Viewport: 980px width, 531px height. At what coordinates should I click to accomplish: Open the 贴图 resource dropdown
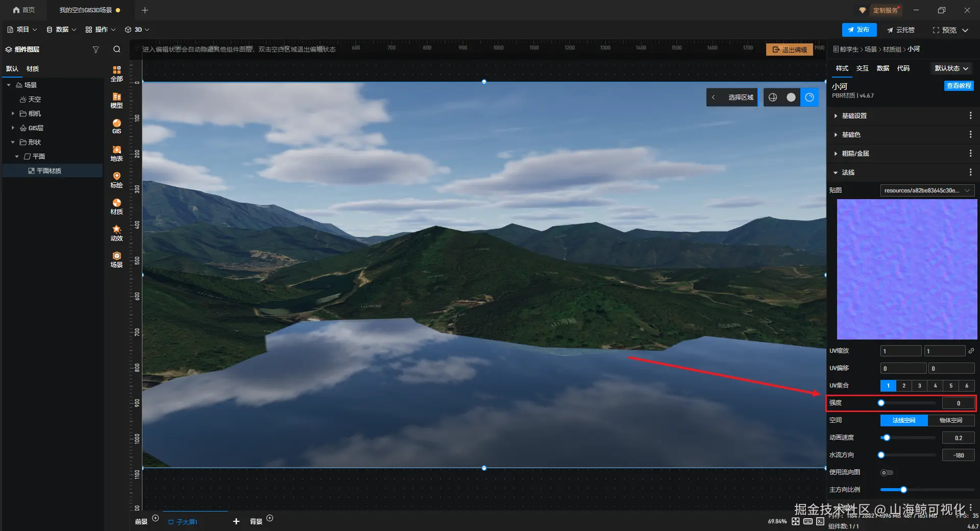pyautogui.click(x=927, y=190)
